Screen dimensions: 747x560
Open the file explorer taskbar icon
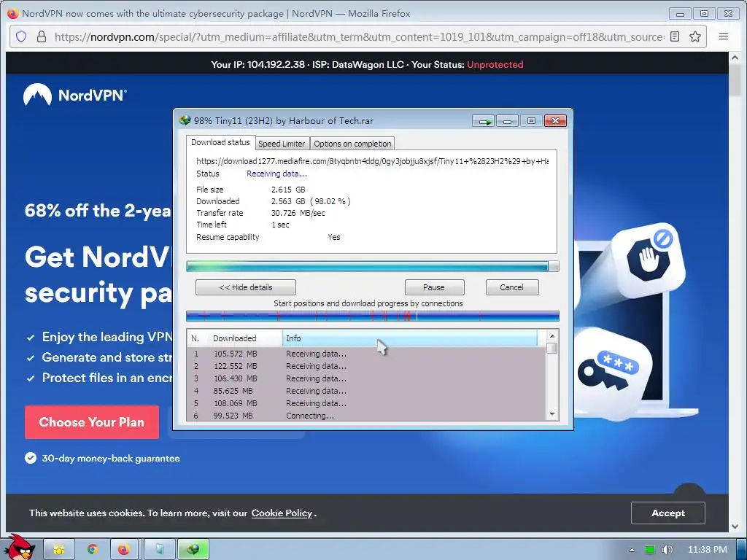pos(59,550)
